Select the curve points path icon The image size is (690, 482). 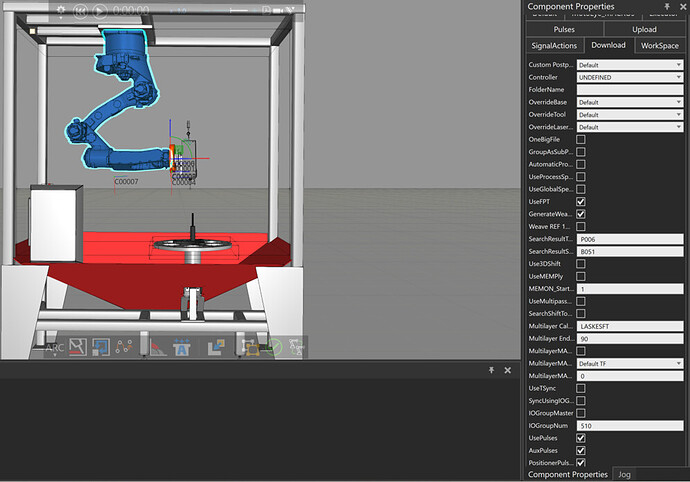[124, 347]
